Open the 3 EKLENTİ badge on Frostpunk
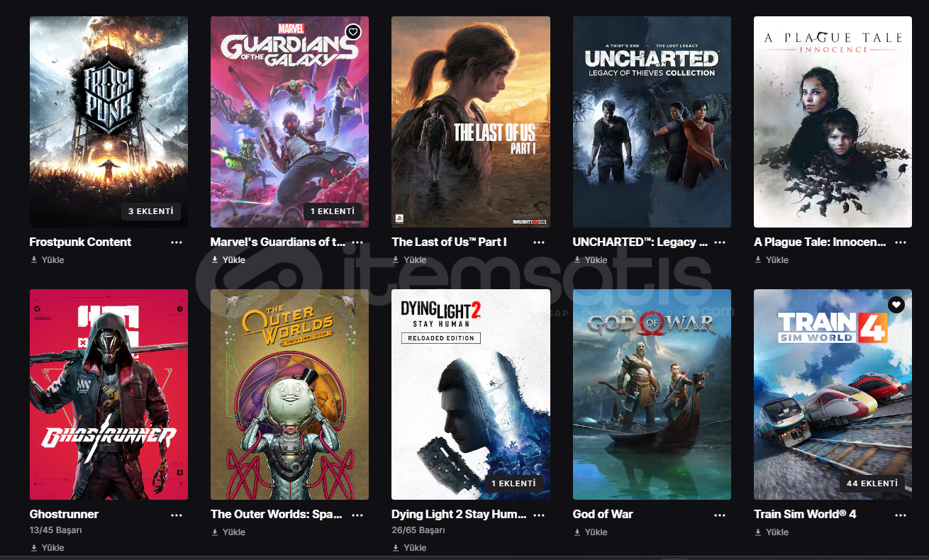This screenshot has height=560, width=929. 150,211
